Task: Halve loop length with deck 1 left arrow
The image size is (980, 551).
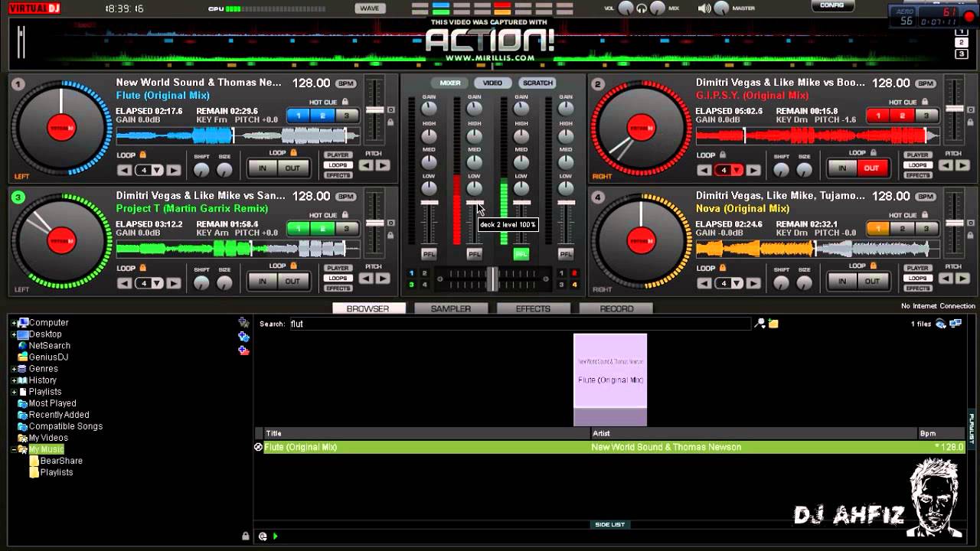Action: pyautogui.click(x=124, y=170)
